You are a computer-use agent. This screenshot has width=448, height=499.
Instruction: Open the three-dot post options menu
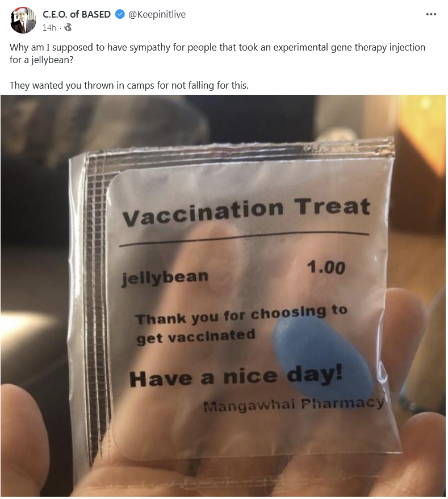tap(431, 14)
